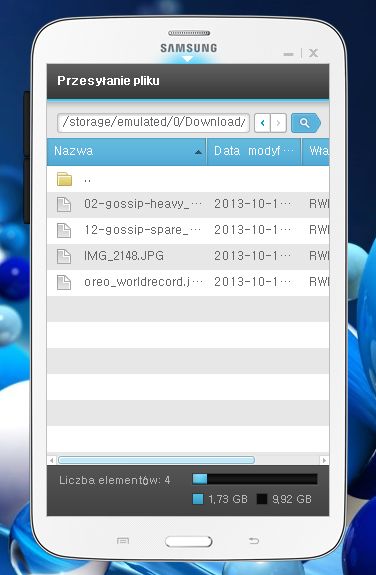Click the file icon of 02-gossip-heavy
376x575 pixels.
coord(64,204)
